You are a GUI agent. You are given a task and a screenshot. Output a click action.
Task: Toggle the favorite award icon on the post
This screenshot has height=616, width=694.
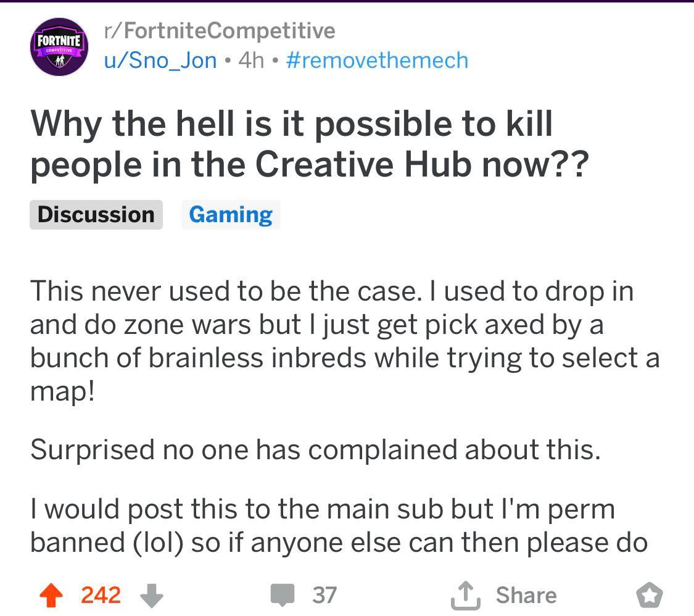pos(648,595)
